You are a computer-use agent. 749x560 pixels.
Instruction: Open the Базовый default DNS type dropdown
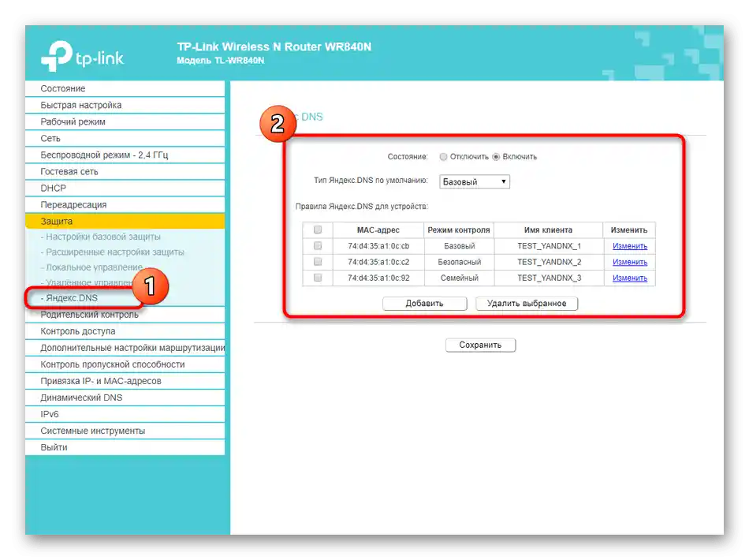(475, 181)
